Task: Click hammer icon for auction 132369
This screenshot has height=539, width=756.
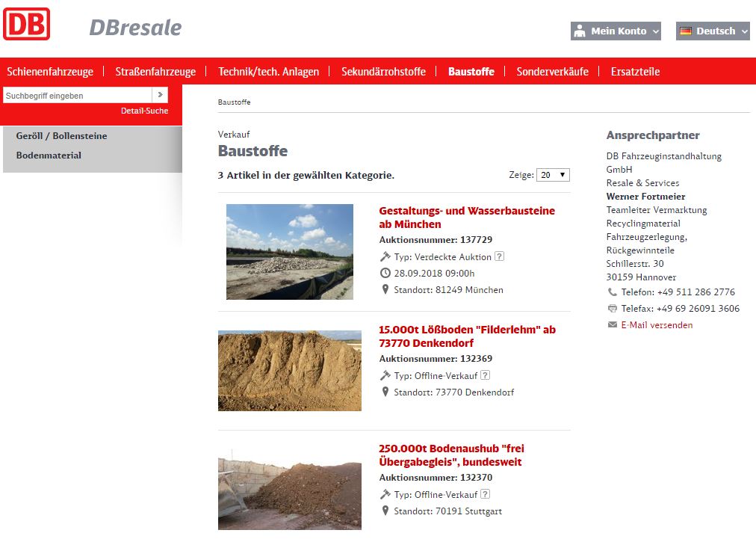Action: tap(385, 375)
